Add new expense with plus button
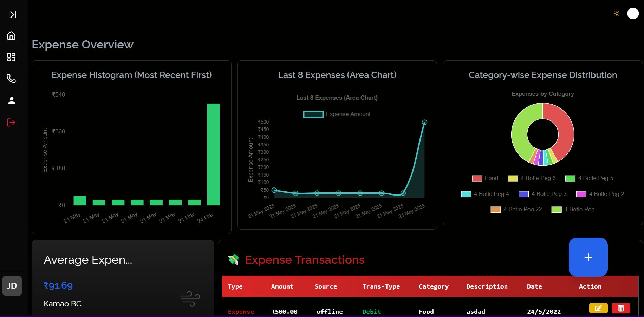644x317 pixels. pyautogui.click(x=588, y=257)
